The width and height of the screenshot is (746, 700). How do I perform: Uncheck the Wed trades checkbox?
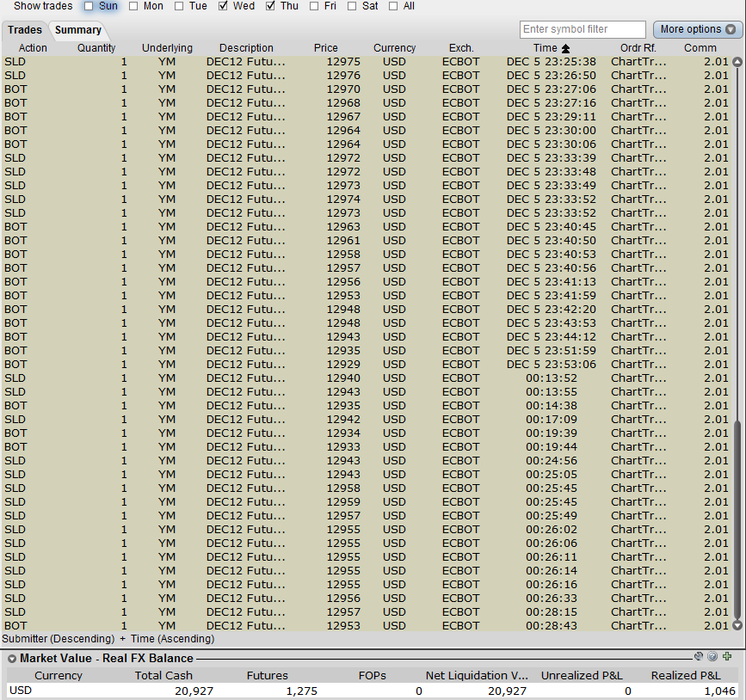(223, 6)
